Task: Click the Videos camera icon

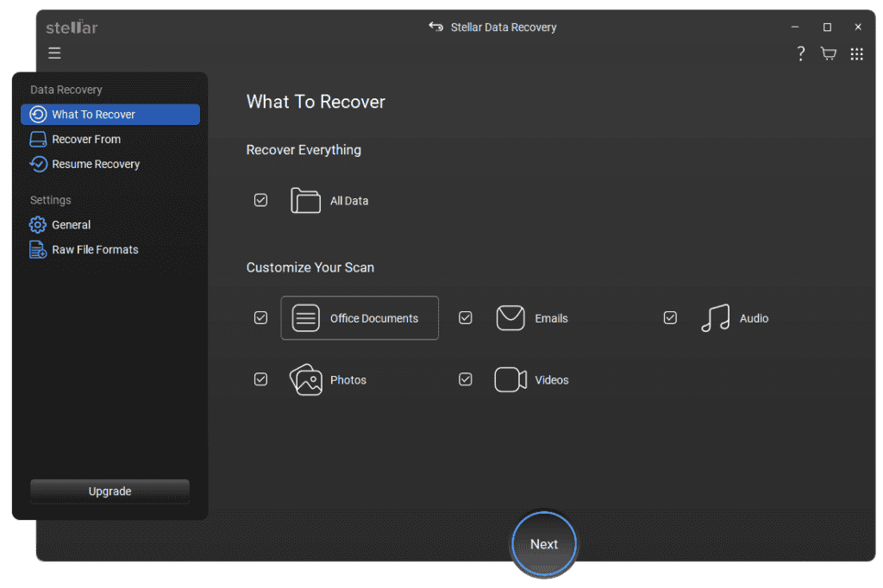Action: pos(510,379)
